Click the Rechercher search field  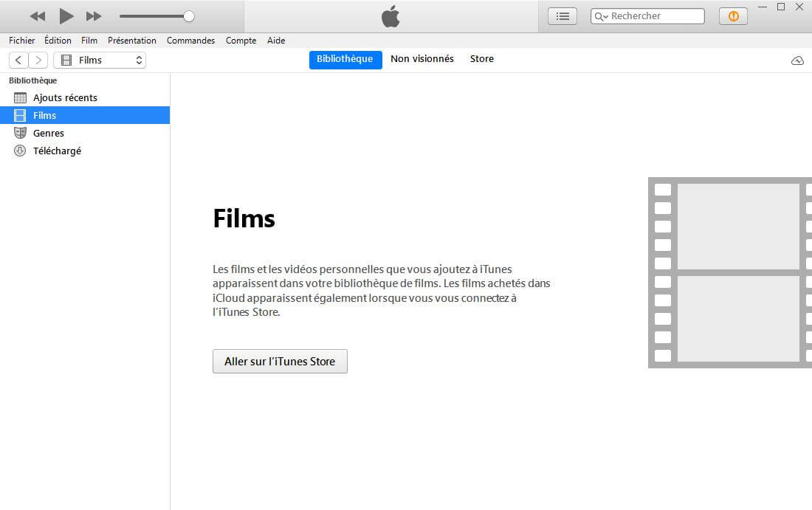(647, 16)
